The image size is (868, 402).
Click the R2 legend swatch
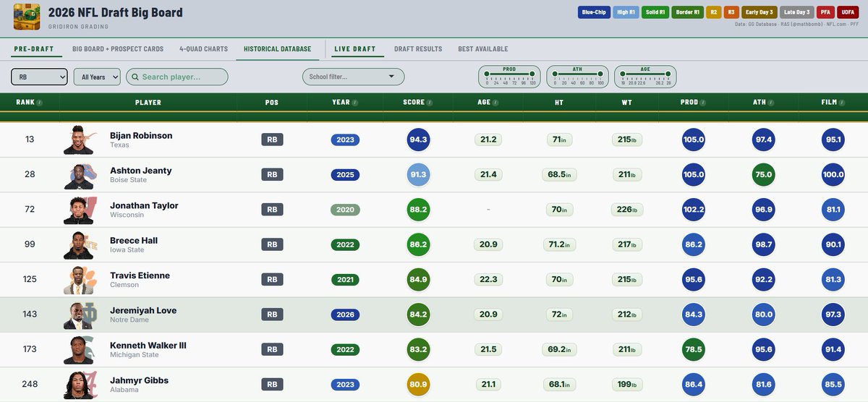click(x=712, y=12)
